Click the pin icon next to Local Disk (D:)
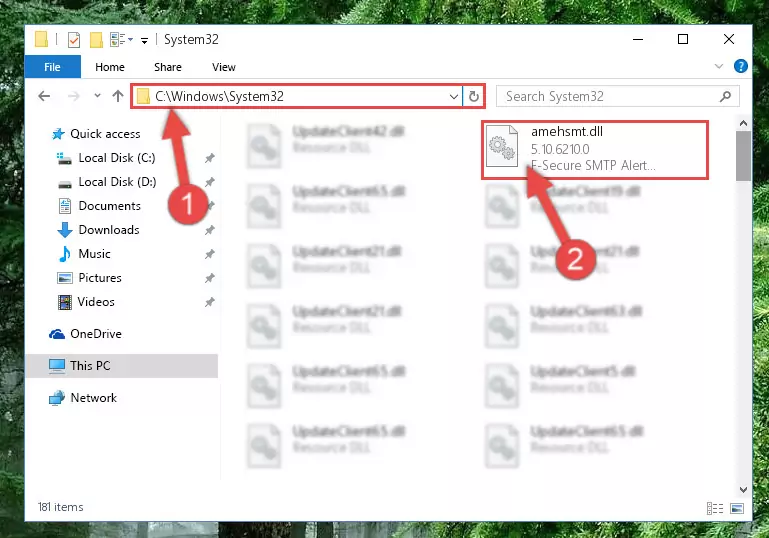This screenshot has width=769, height=538. click(209, 182)
